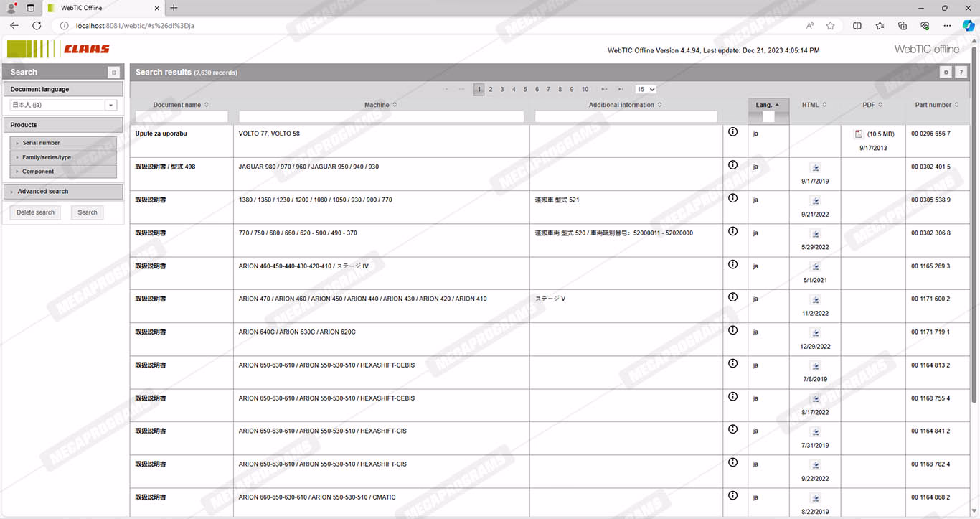
Task: Sort by Additional information column
Action: tap(625, 105)
